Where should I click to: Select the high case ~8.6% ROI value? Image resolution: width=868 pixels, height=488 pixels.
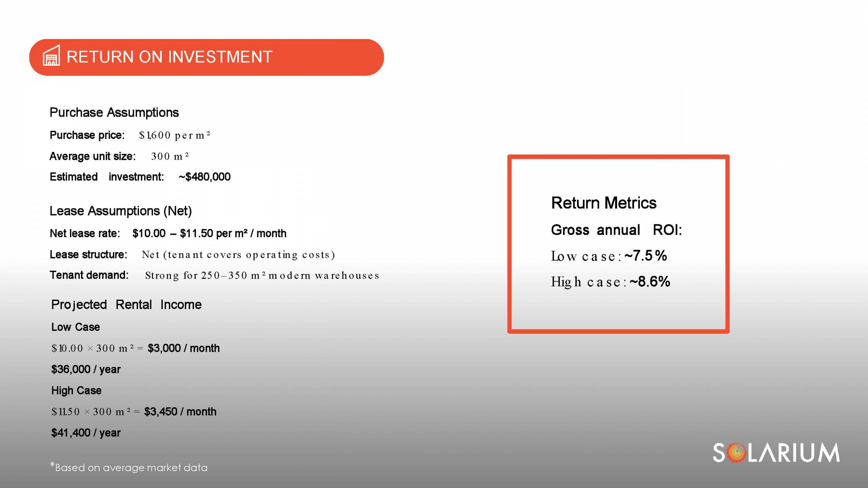click(x=650, y=282)
